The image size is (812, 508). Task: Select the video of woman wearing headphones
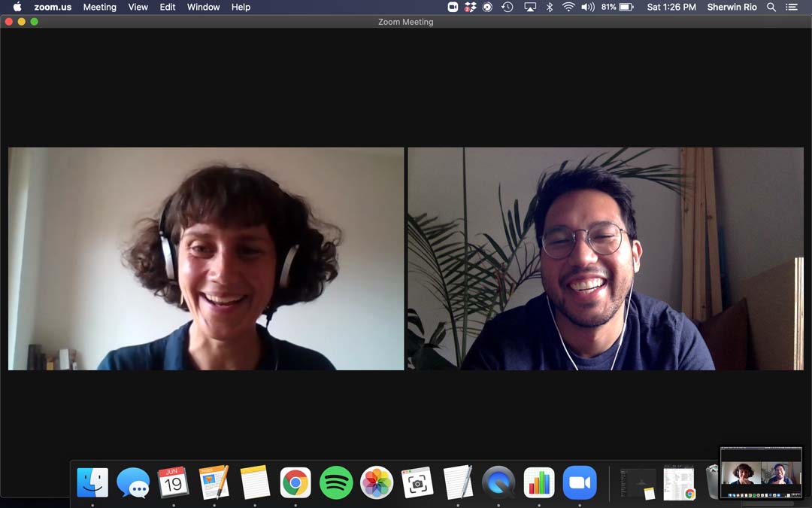coord(206,259)
